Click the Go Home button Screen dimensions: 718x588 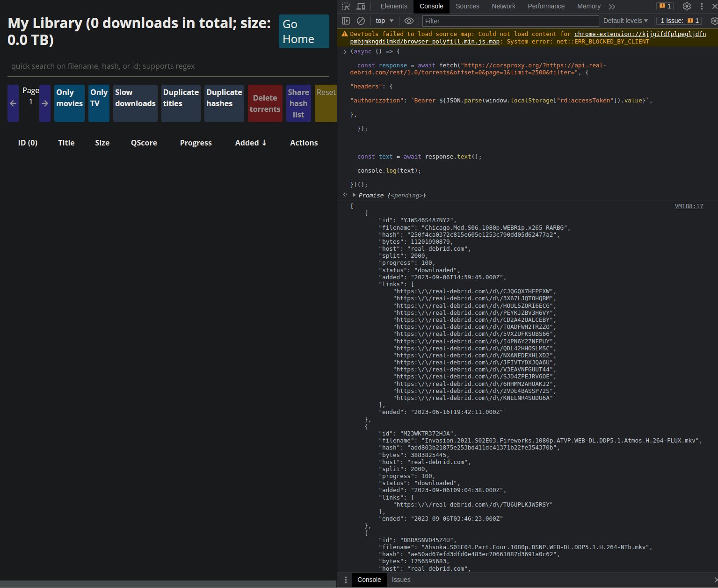tap(303, 31)
